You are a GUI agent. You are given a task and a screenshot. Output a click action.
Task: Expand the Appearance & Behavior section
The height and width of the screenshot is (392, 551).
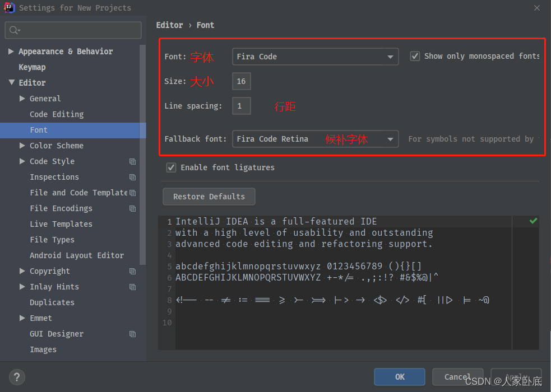11,51
